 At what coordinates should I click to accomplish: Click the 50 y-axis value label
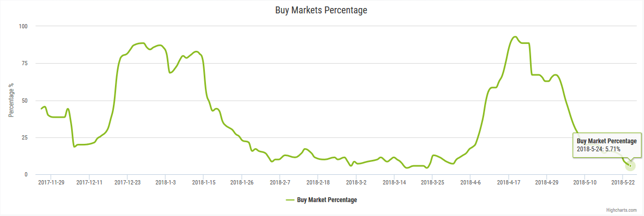point(25,101)
